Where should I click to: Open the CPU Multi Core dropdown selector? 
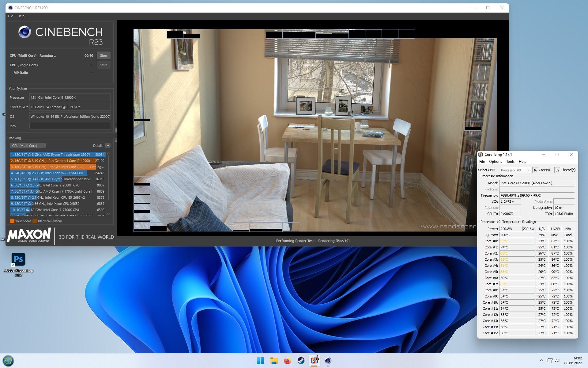(x=28, y=145)
